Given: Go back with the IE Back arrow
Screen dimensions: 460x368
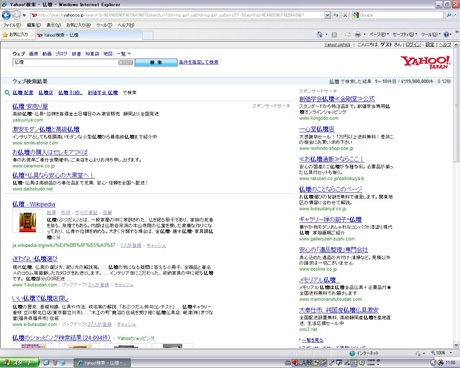Looking at the screenshot, I should [6, 15].
